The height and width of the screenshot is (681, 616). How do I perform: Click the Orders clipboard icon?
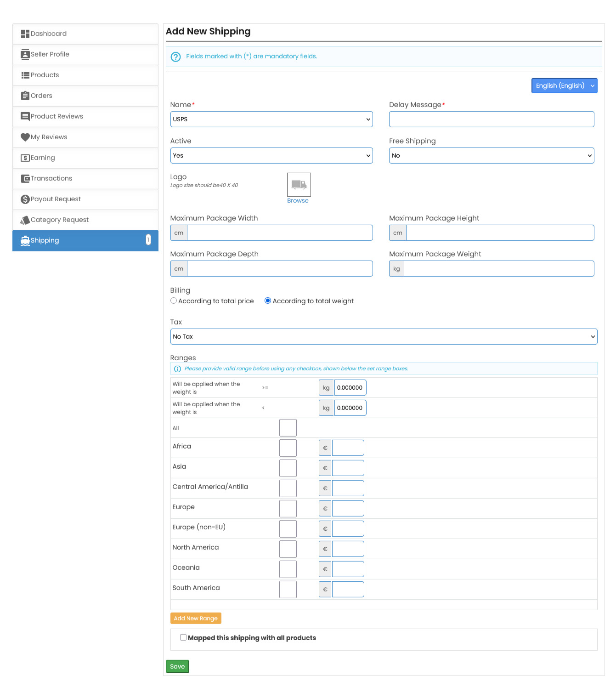coord(25,96)
